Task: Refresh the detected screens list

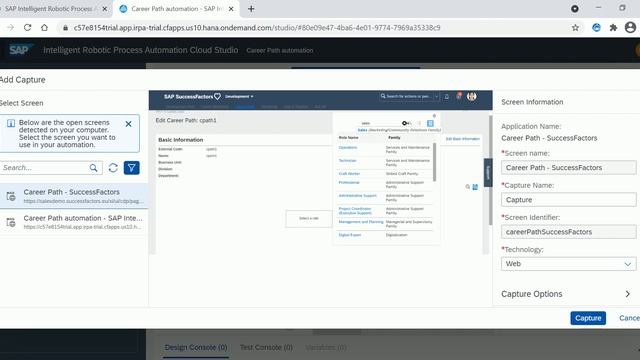Action: click(x=113, y=168)
